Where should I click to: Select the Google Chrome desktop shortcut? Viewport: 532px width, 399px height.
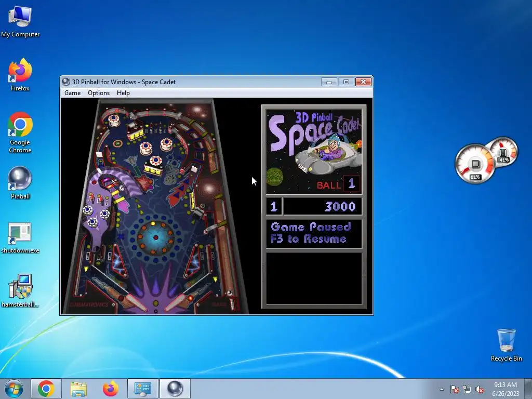[20, 132]
